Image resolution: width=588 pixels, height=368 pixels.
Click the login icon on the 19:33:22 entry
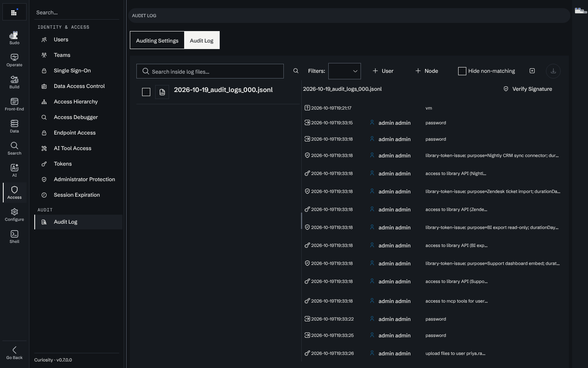[x=307, y=319]
